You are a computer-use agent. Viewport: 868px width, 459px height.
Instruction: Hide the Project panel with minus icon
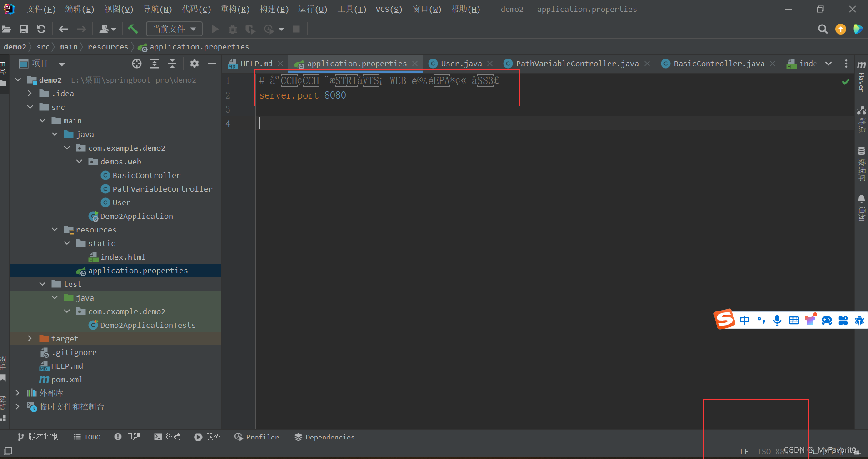[212, 64]
